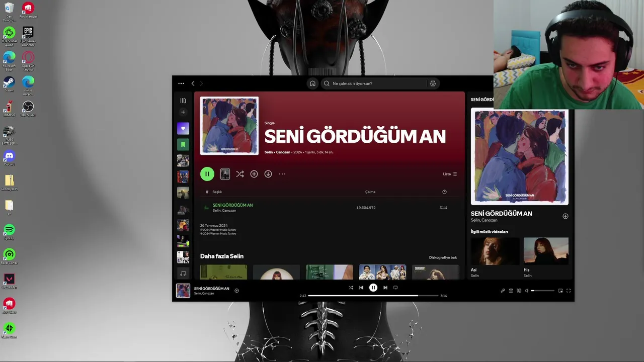The width and height of the screenshot is (644, 362).
Task: Open the VALORANT desktop shortcut
Action: pos(9,282)
